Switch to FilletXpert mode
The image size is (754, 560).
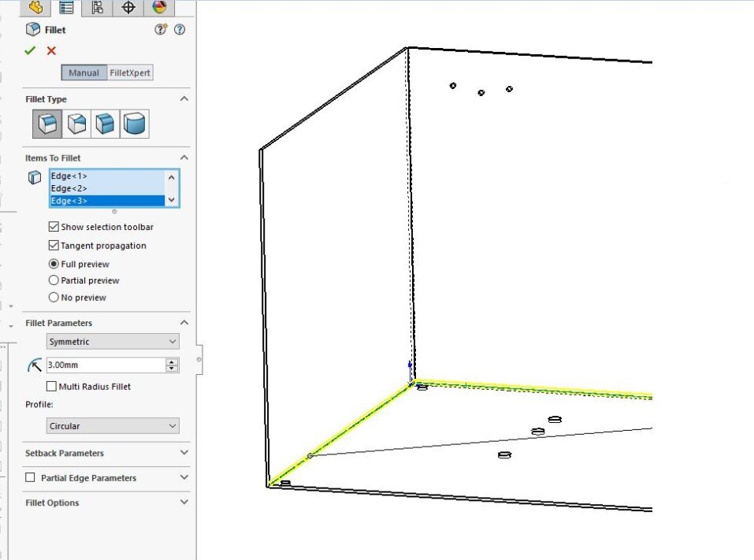click(x=130, y=72)
